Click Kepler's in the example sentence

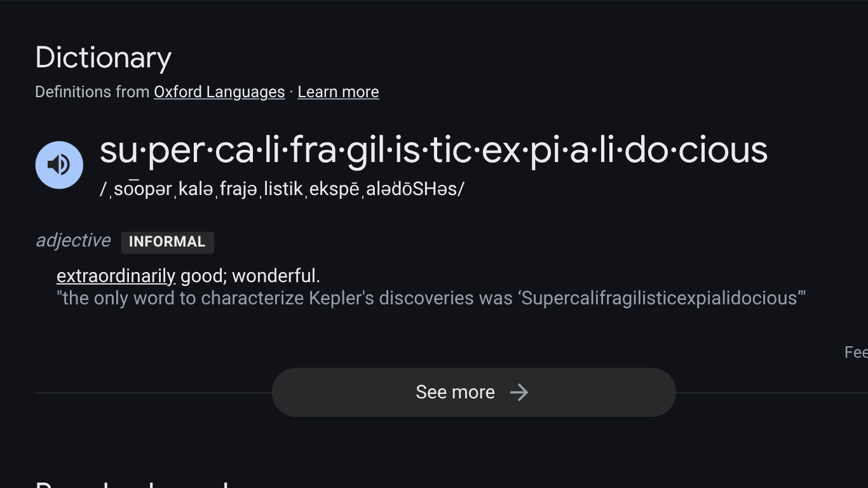(341, 298)
